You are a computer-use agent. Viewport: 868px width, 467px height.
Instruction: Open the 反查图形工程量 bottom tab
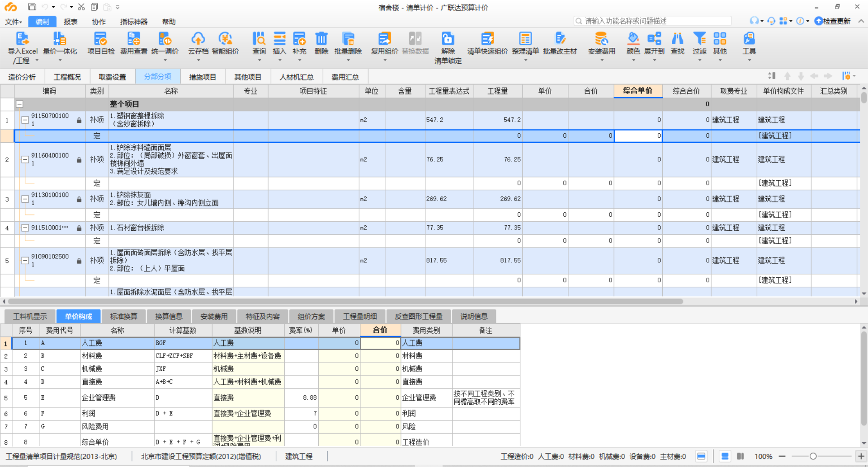pos(419,317)
